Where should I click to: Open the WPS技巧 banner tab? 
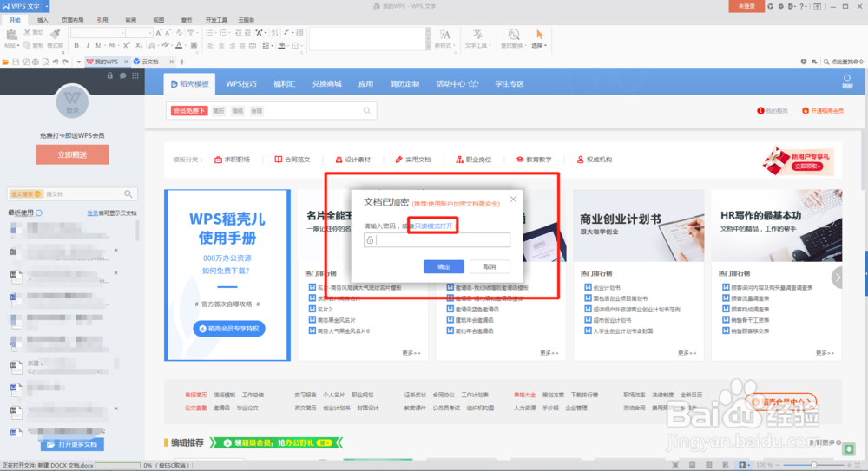pyautogui.click(x=241, y=84)
